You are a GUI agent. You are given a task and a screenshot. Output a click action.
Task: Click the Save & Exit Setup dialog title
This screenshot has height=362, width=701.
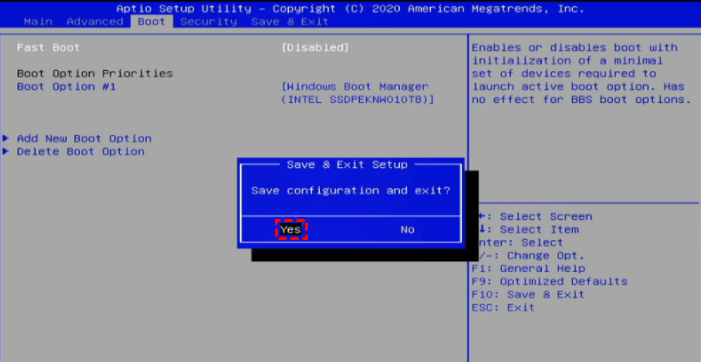(347, 164)
